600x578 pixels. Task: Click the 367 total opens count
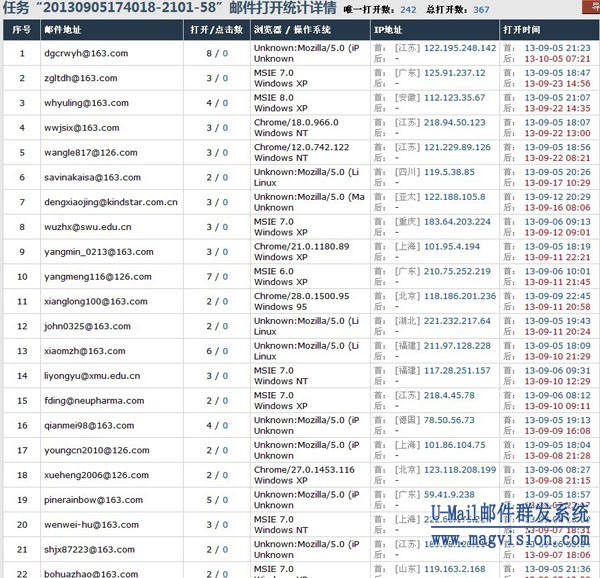pos(481,10)
